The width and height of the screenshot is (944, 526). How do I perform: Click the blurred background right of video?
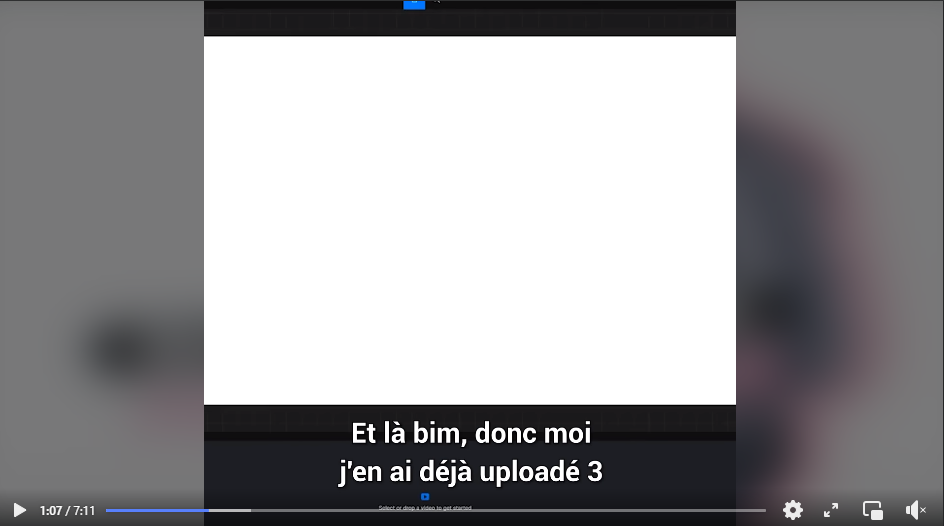[x=840, y=241]
